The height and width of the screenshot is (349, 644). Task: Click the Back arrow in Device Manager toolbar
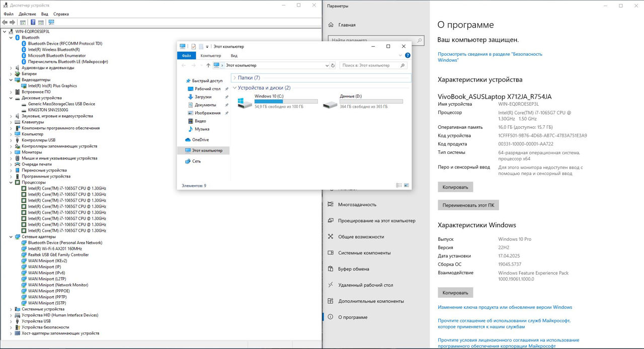tap(5, 22)
